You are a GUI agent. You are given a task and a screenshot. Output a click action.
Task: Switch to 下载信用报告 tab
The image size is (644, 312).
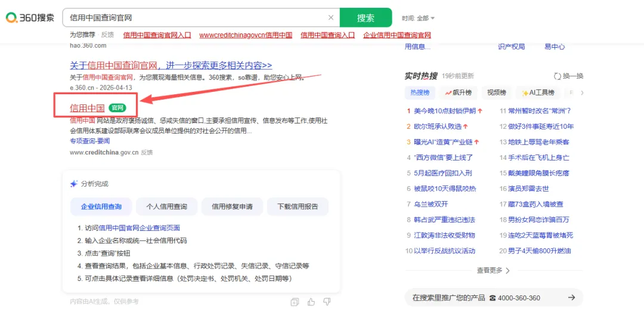pyautogui.click(x=298, y=207)
